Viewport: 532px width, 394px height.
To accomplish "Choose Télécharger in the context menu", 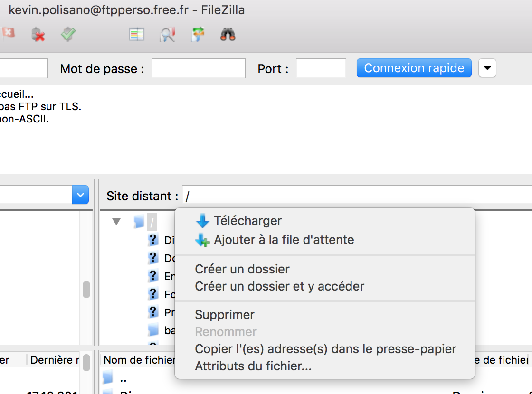I will [x=325, y=221].
